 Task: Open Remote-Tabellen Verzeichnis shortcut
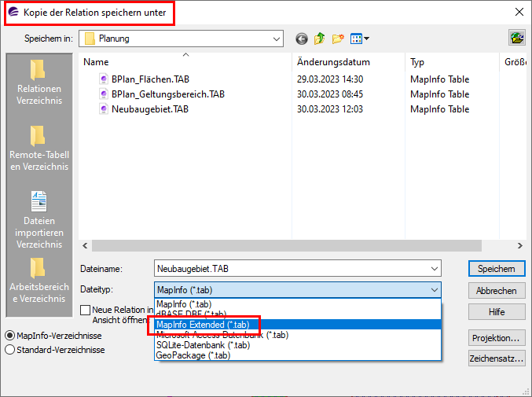pyautogui.click(x=39, y=149)
